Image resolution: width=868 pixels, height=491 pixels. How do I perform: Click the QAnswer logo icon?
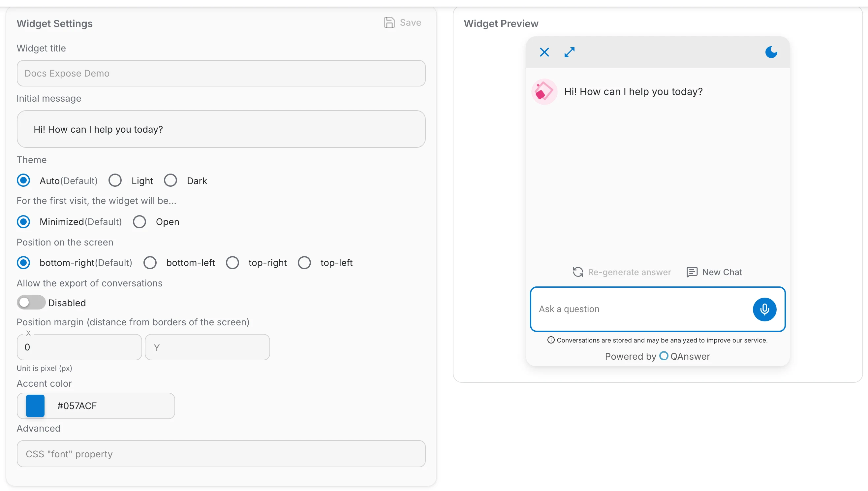point(664,356)
